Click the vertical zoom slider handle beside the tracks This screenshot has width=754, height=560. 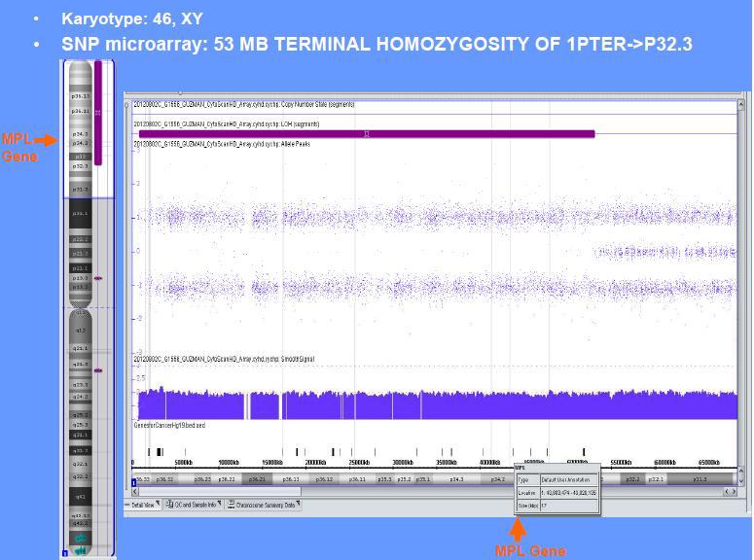coord(126,105)
